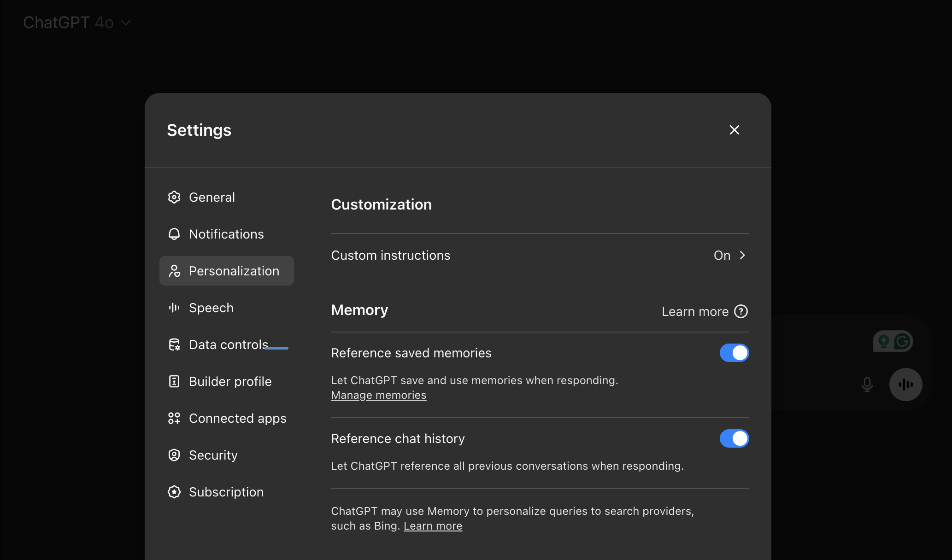Switch to the Security tab
The image size is (952, 560).
coord(227,455)
